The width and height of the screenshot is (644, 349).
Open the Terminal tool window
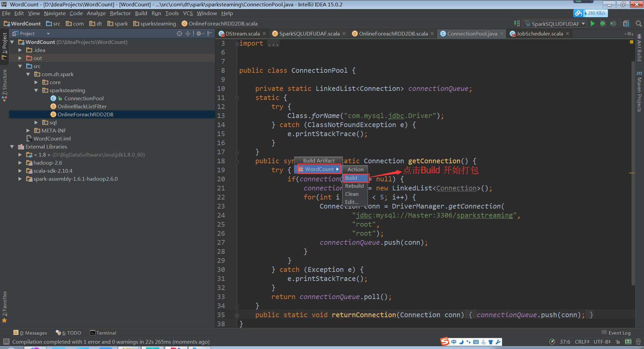[103, 333]
